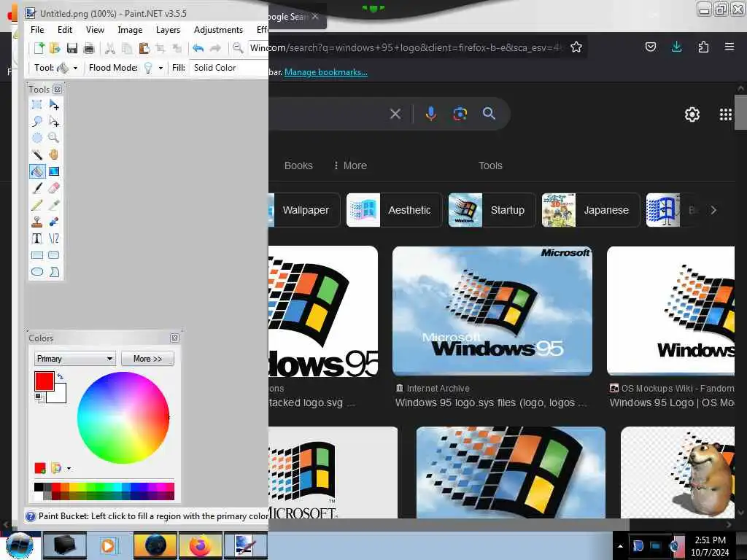The height and width of the screenshot is (560, 747).
Task: Show next suggestion chips in Firefox
Action: tap(713, 210)
